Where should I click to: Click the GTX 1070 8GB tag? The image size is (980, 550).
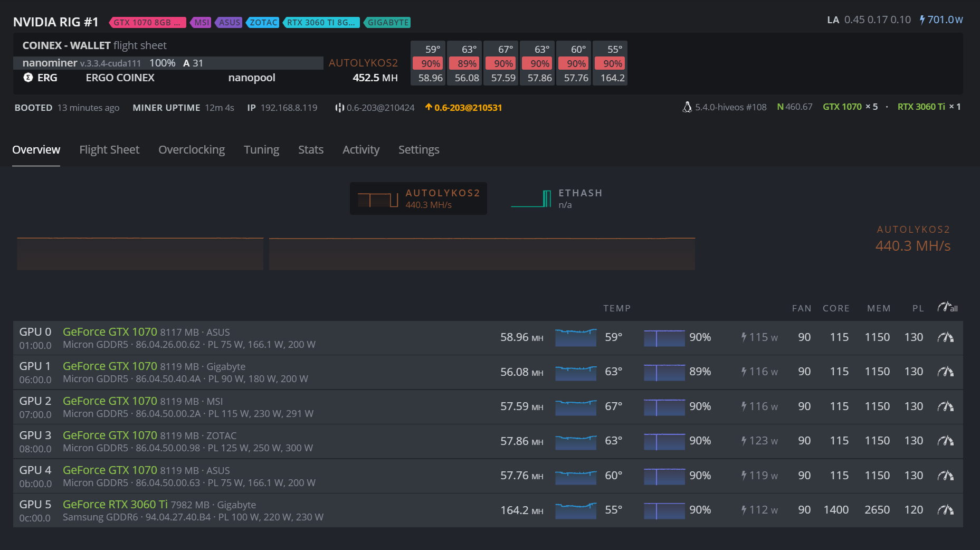tap(147, 23)
